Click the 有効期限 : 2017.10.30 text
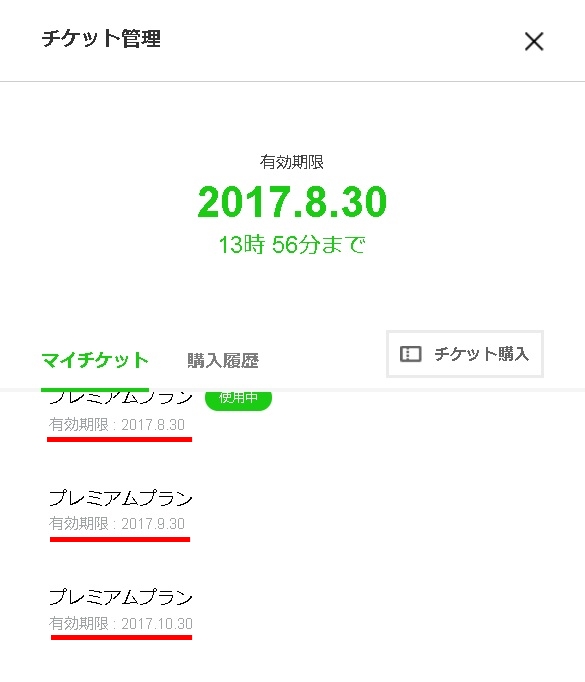 point(120,624)
